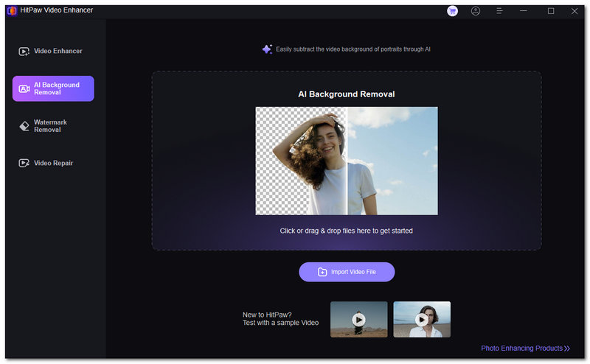Click the woman preview demo image
The height and width of the screenshot is (364, 590).
coord(347,161)
